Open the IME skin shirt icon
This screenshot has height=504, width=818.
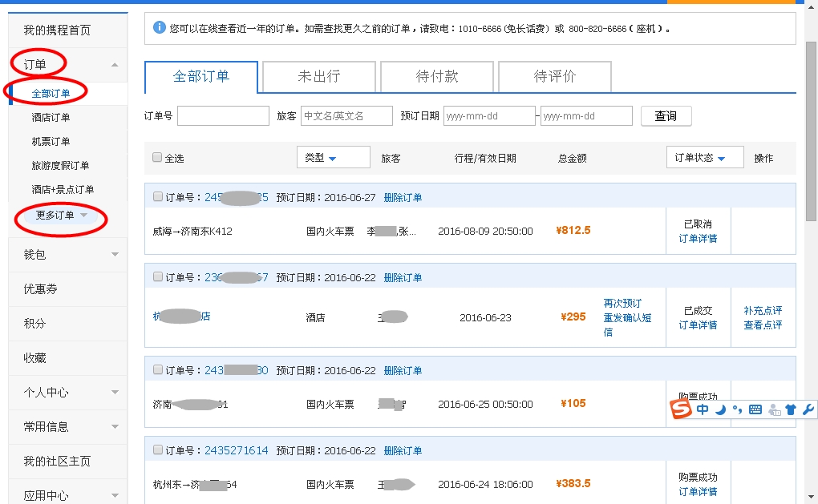point(791,409)
